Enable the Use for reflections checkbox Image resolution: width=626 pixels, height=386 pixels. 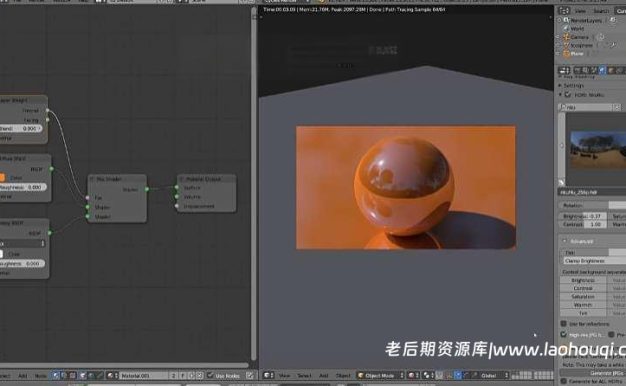coord(564,323)
